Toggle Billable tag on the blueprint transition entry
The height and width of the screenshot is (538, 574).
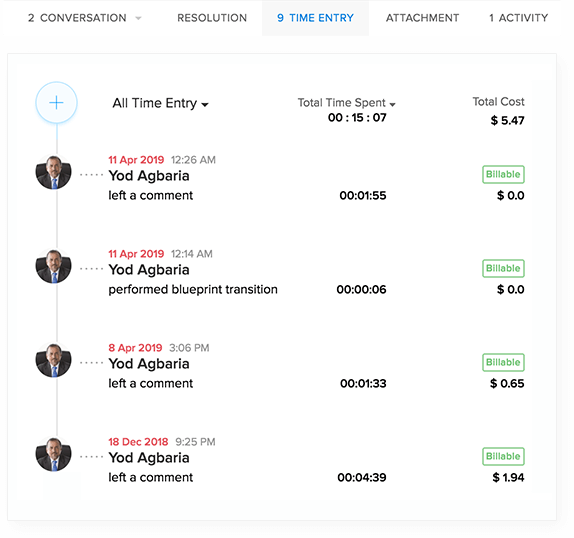tap(503, 269)
